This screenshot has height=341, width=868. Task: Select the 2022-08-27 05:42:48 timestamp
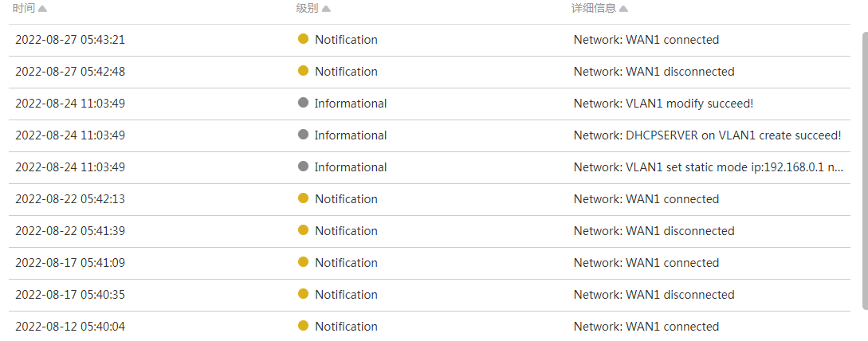[70, 72]
